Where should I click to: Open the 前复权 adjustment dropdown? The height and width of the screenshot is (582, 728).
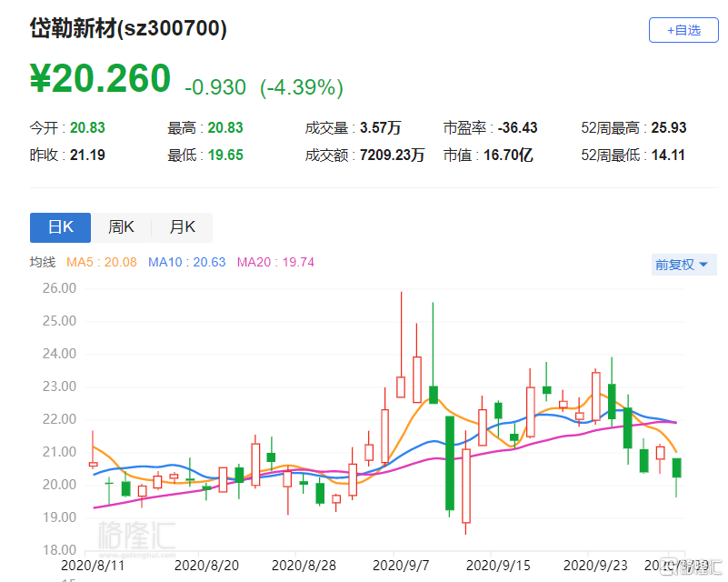(x=681, y=265)
